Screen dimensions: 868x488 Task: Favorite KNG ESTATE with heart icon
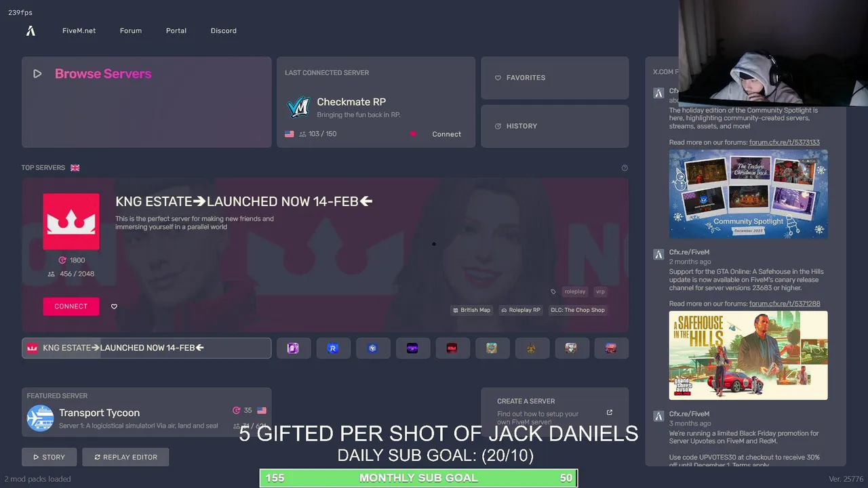point(114,306)
